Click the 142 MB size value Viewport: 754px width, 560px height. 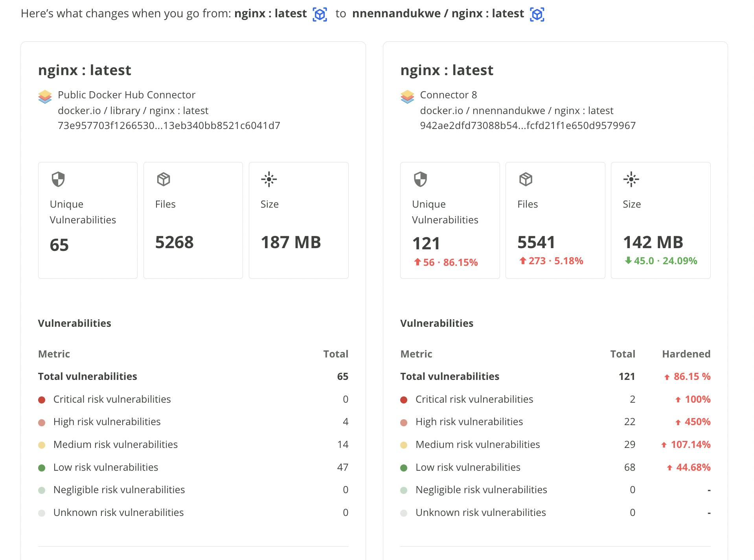click(x=653, y=242)
